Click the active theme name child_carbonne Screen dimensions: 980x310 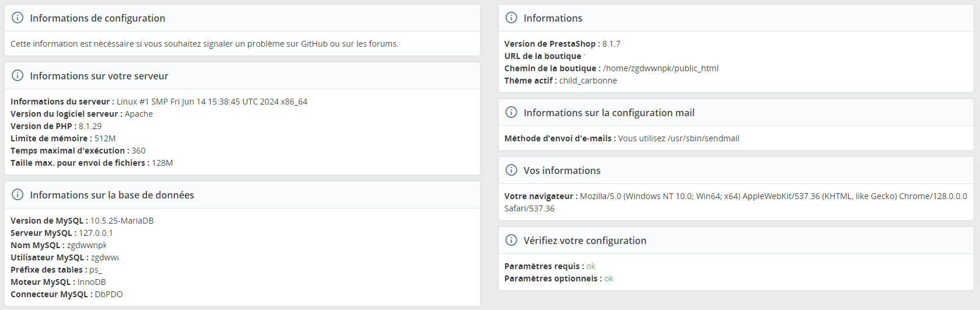coord(588,81)
